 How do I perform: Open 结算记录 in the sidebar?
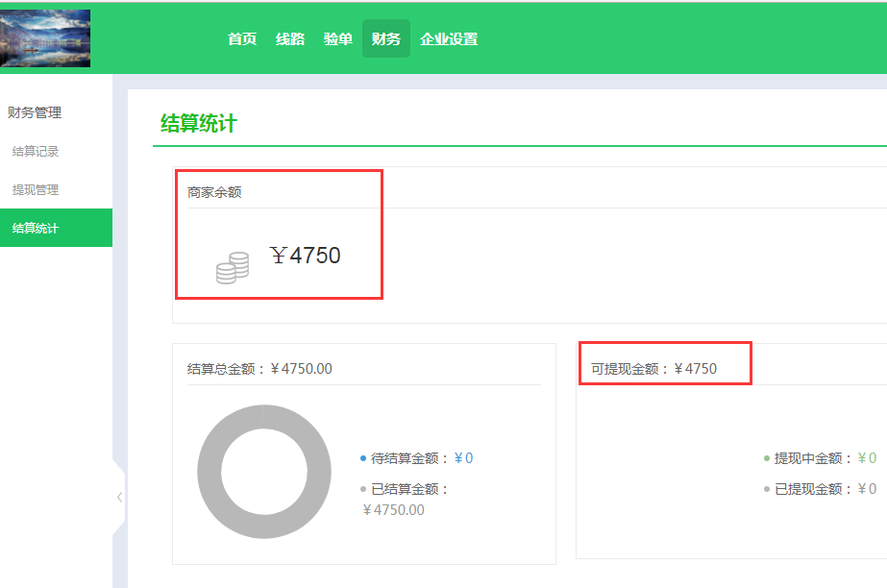point(36,151)
